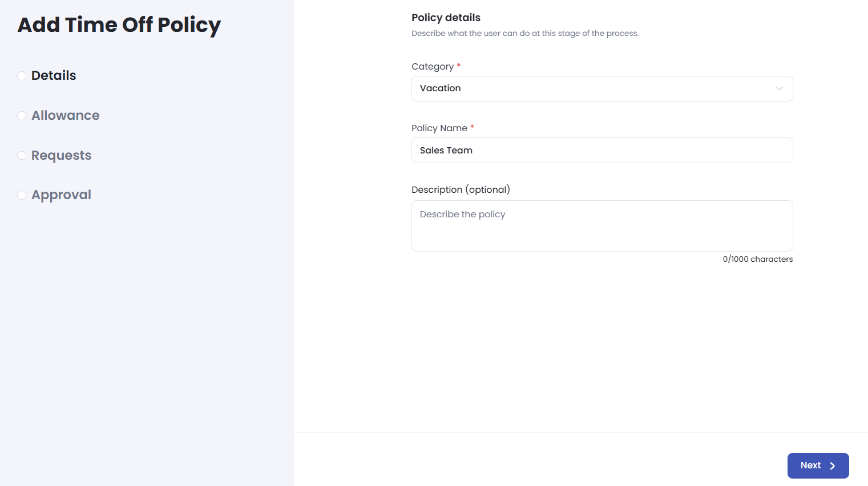Screen dimensions: 868x486
Task: Select the Allowance step circle indicator
Action: 22,116
